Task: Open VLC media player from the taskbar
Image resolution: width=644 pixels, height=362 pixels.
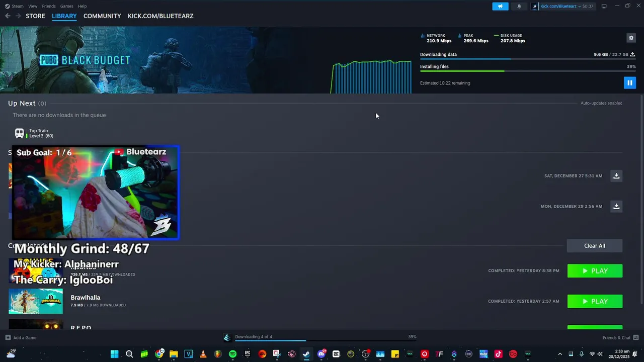Action: click(x=203, y=354)
